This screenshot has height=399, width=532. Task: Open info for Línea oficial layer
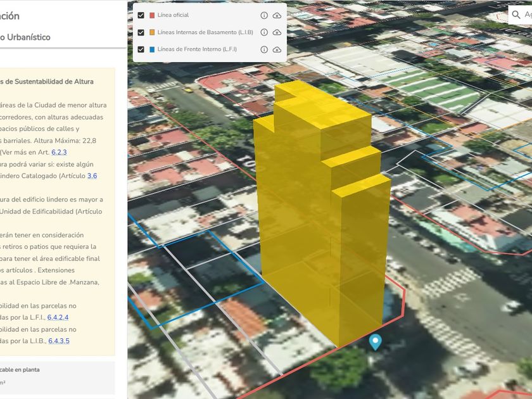click(264, 15)
